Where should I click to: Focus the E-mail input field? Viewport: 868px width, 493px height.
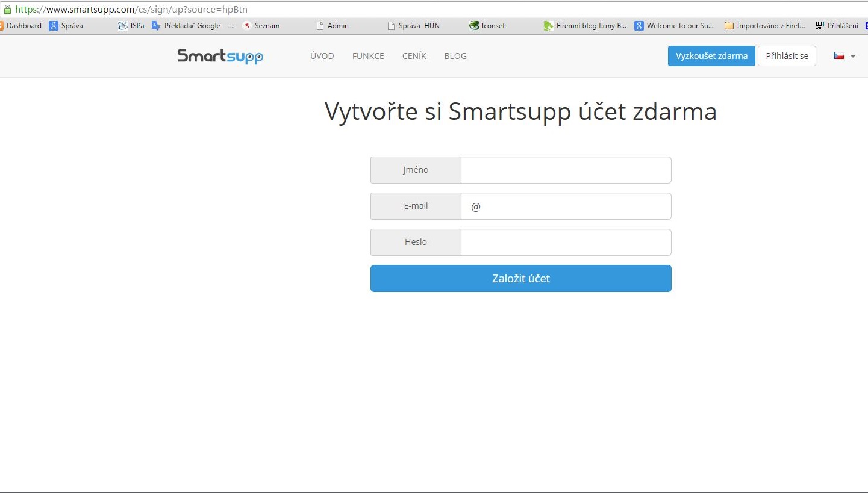(566, 206)
